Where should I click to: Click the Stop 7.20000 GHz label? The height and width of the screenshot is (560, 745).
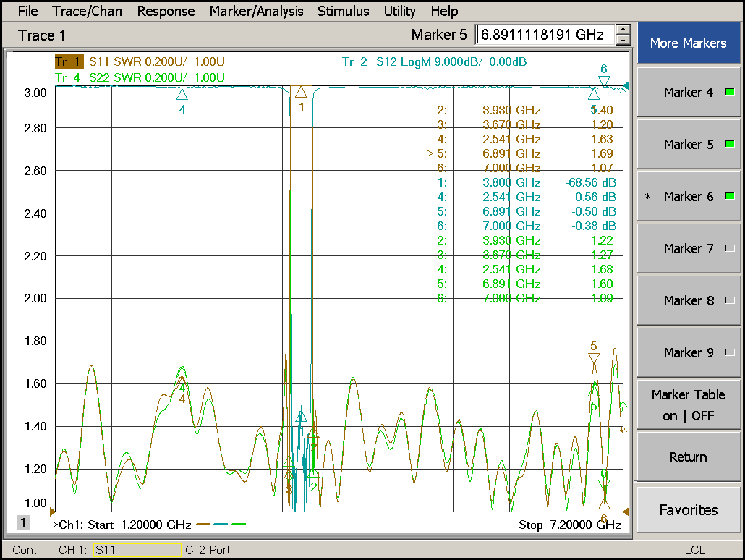pyautogui.click(x=570, y=525)
